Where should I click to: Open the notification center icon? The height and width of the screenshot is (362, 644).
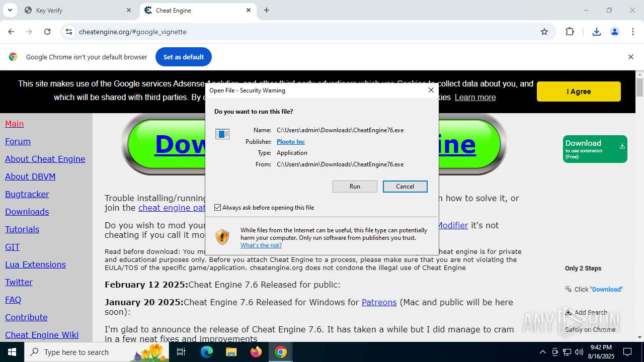click(x=628, y=352)
